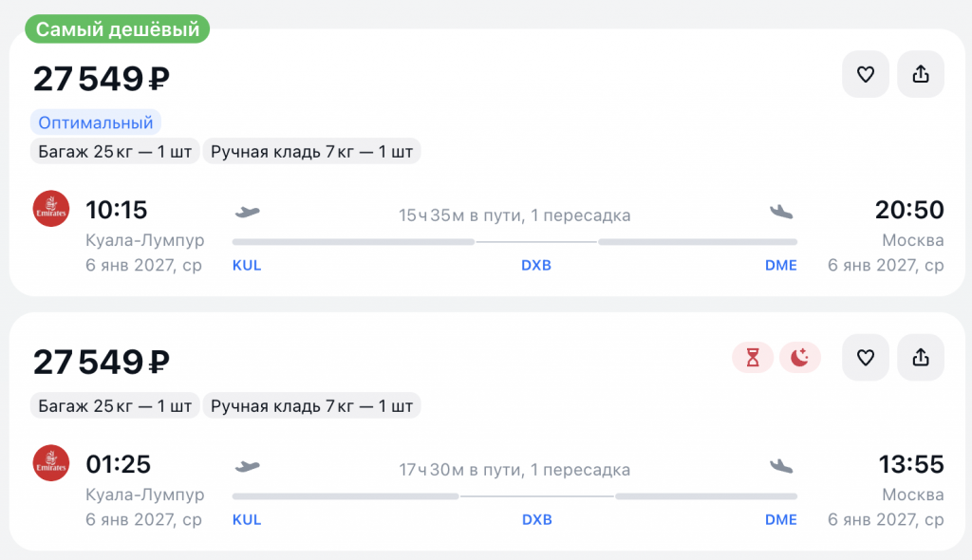
Task: Open DME airport link in second flight
Action: [x=781, y=520]
